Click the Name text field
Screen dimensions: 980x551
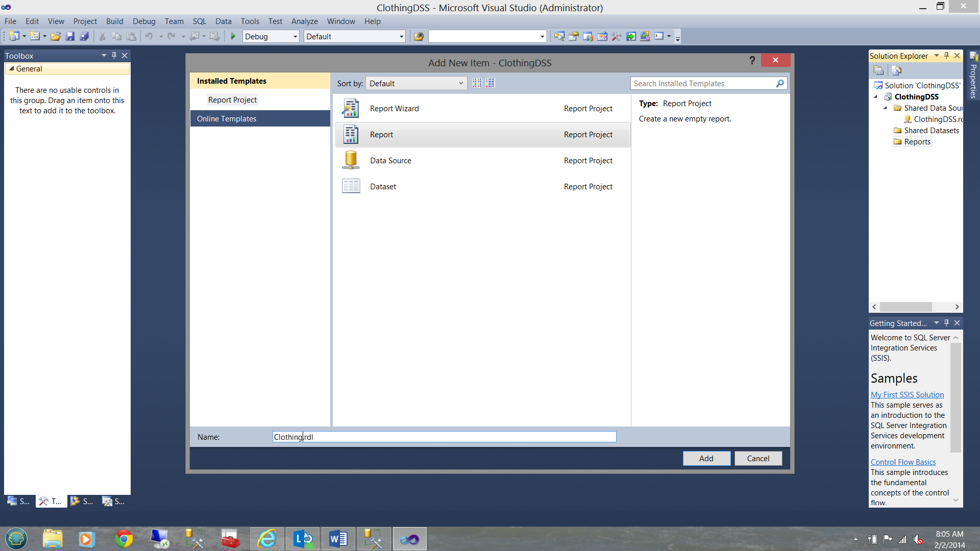(444, 437)
